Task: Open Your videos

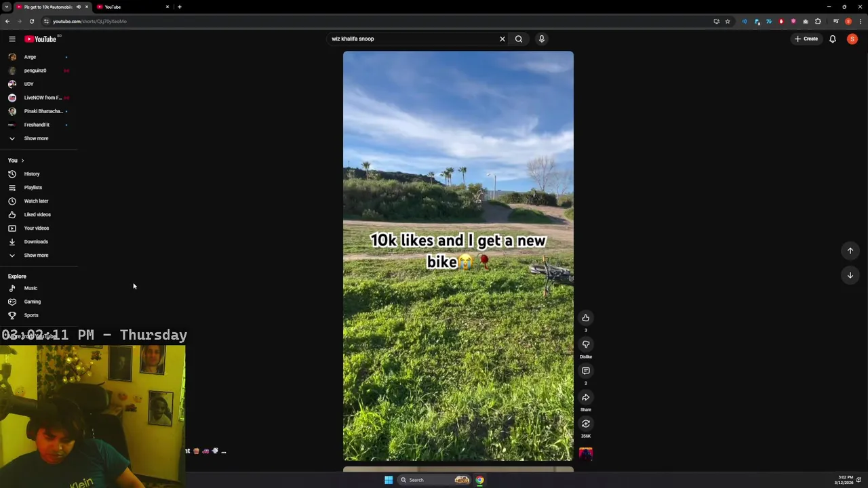Action: (x=39, y=228)
